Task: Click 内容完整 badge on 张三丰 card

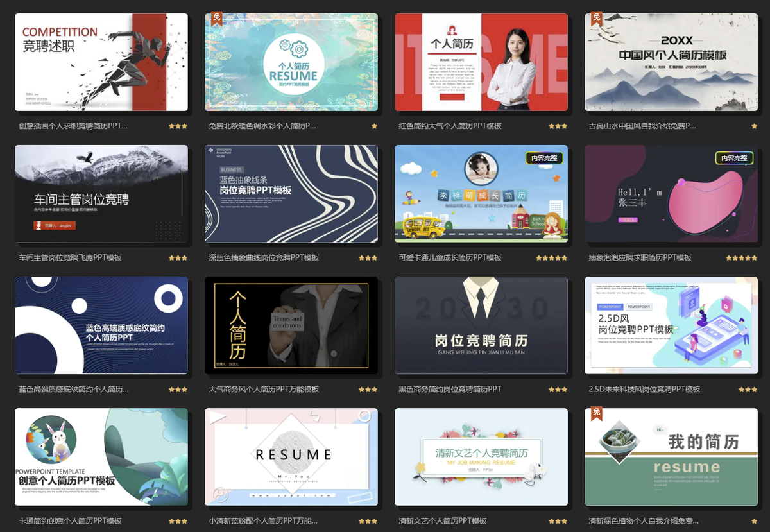Action: [735, 158]
